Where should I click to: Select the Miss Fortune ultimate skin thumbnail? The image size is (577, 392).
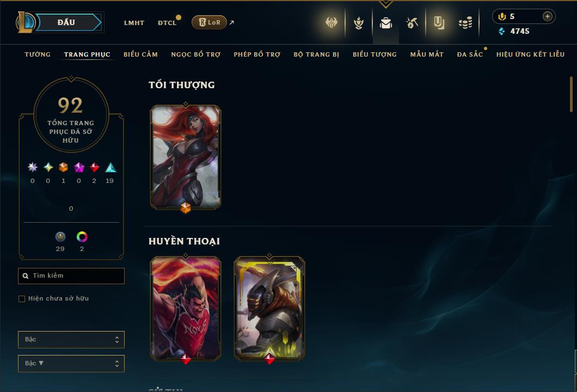186,157
